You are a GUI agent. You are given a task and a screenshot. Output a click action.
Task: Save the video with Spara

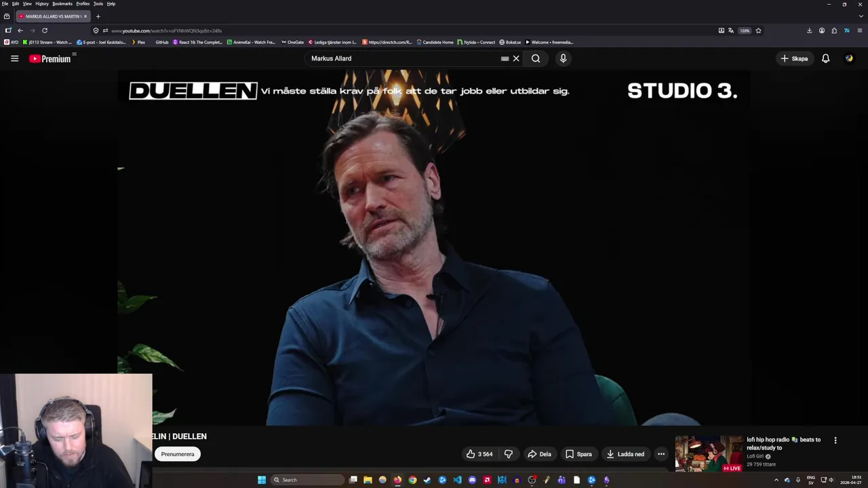[578, 454]
